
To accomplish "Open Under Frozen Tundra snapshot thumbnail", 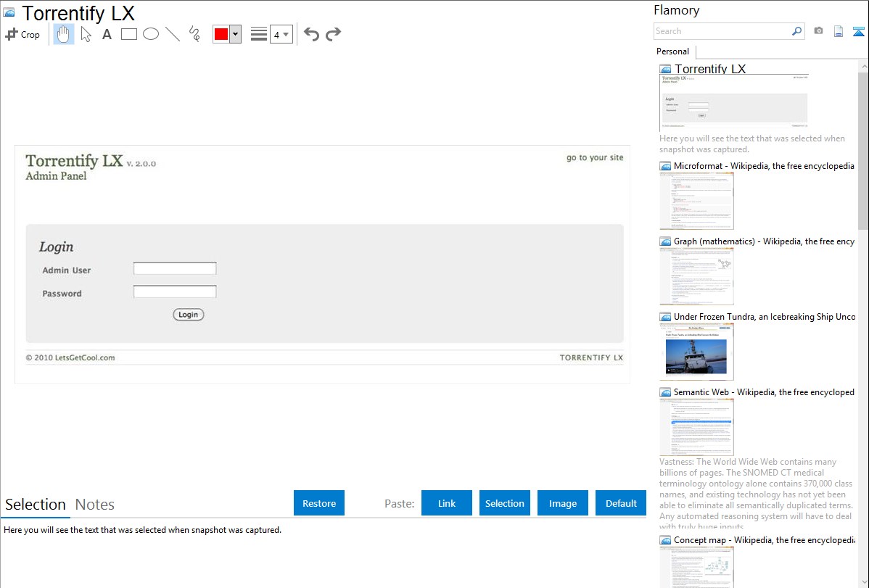I will click(x=696, y=352).
